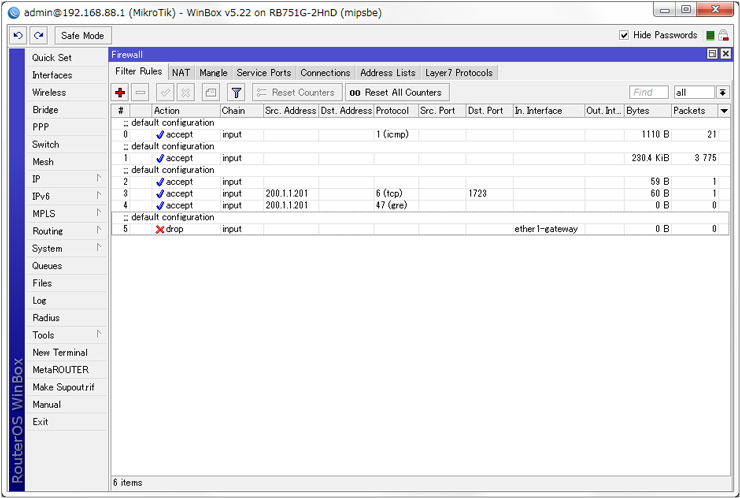Toggle Safe Mode
This screenshot has width=740, height=498.
coord(80,35)
